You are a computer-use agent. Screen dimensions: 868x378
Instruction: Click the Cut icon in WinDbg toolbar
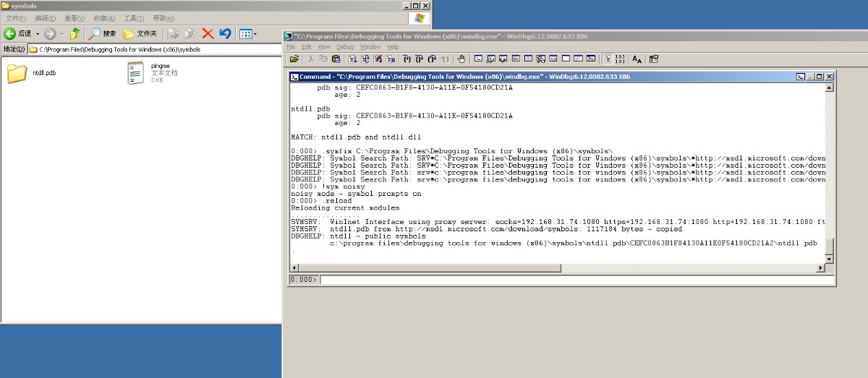[311, 59]
